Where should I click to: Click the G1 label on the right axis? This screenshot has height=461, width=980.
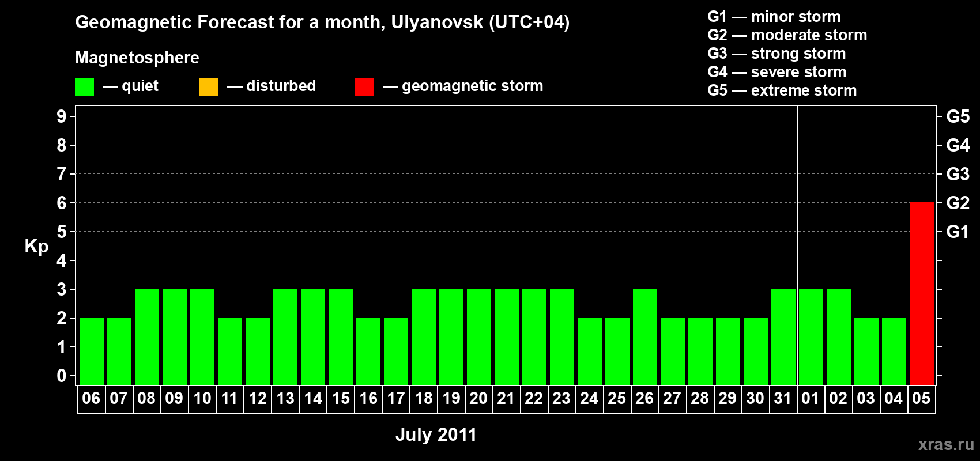(x=958, y=232)
